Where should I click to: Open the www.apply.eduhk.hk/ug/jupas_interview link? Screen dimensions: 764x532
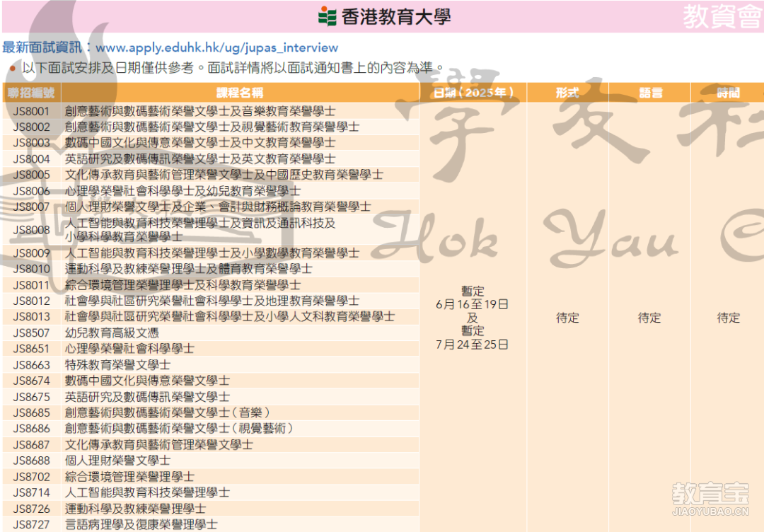click(x=217, y=47)
